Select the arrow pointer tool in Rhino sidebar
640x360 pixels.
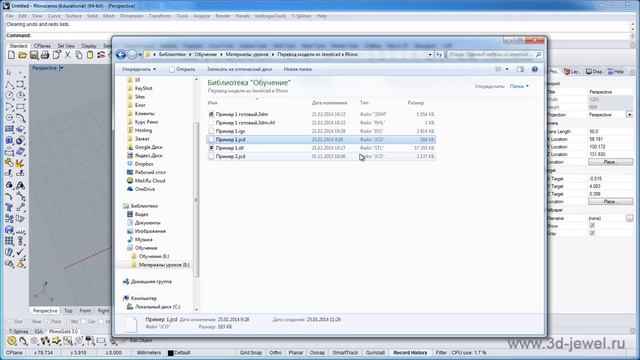tap(9, 73)
